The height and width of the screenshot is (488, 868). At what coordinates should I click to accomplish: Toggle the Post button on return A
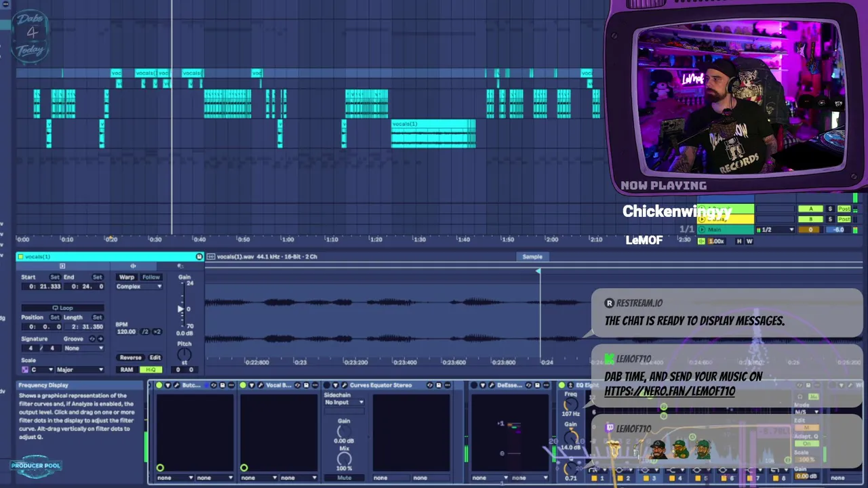pos(844,209)
